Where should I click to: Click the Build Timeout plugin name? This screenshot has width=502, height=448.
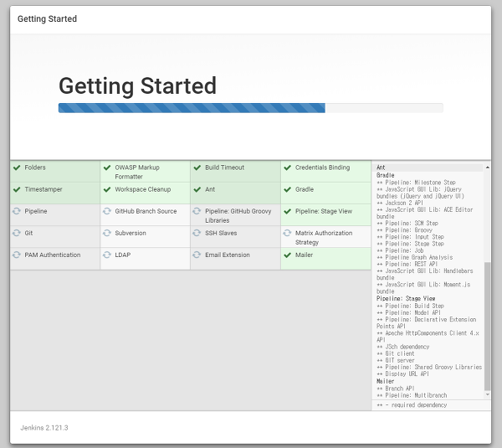pyautogui.click(x=225, y=167)
